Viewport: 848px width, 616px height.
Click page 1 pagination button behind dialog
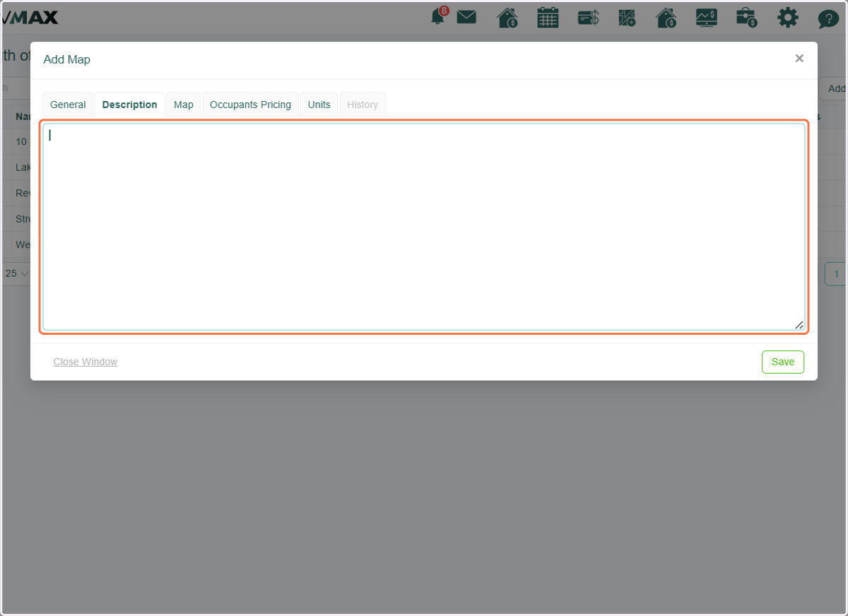[837, 273]
